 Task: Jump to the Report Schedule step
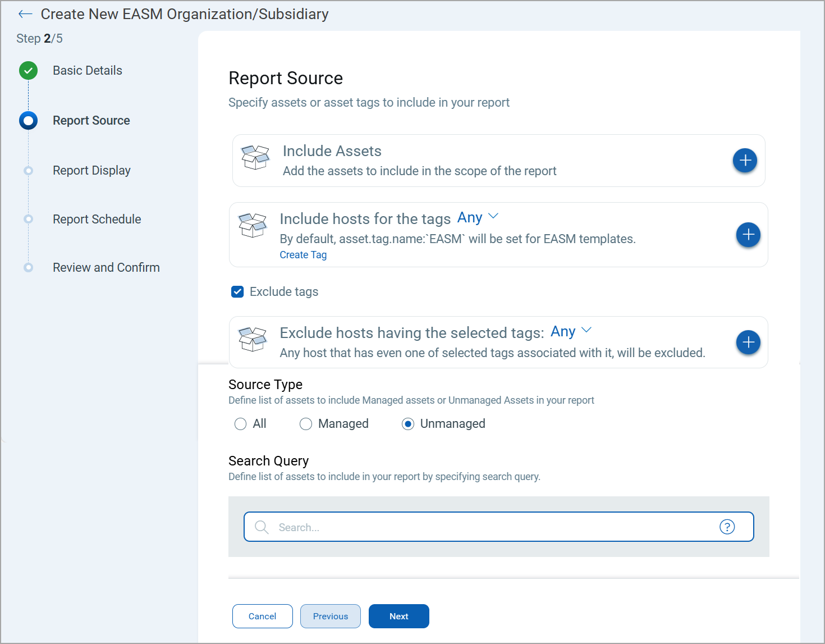(x=97, y=220)
